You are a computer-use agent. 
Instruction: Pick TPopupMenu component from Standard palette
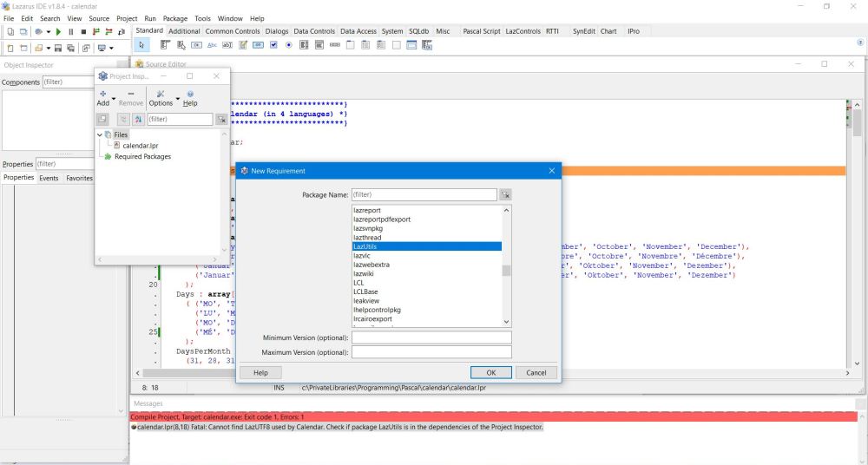181,45
